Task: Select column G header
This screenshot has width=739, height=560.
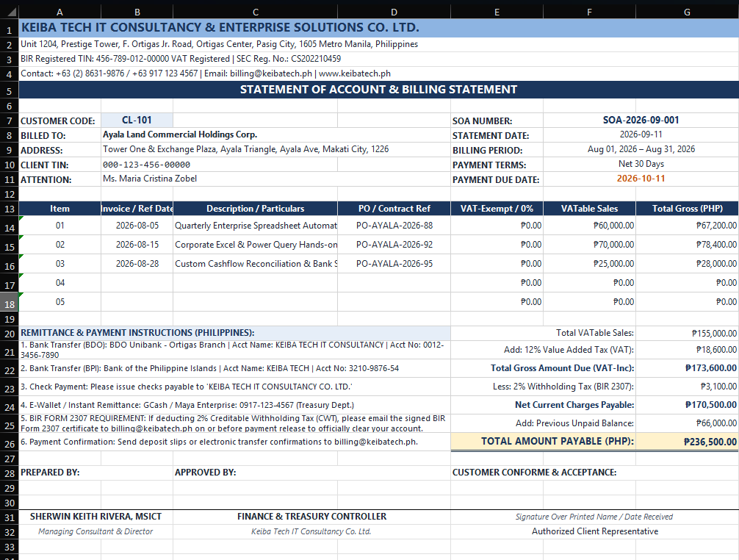Action: tap(687, 12)
